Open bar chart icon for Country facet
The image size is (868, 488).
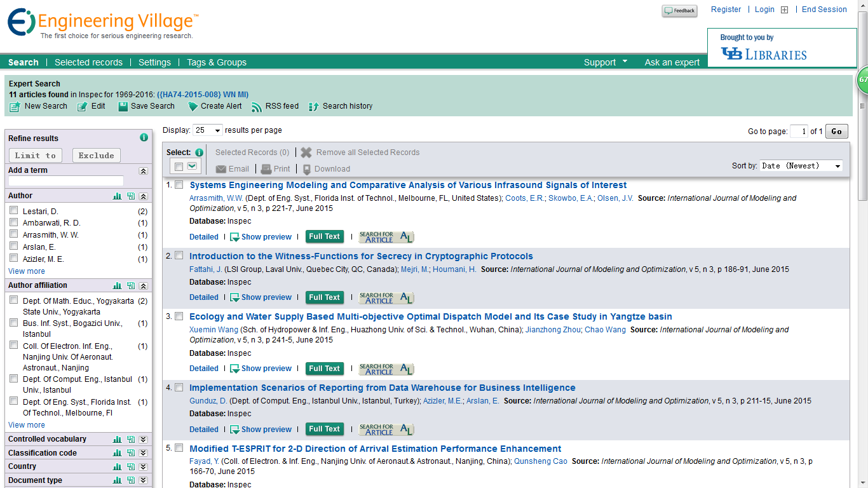[117, 466]
